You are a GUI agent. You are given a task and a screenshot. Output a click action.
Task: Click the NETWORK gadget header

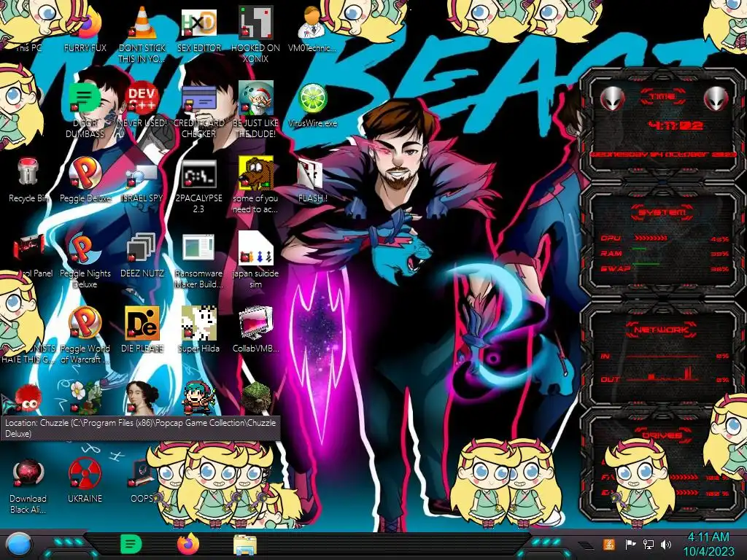662,329
